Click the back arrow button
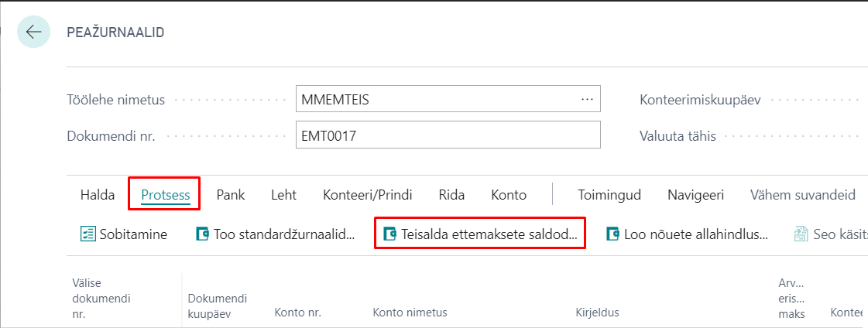Screen dimensions: 868x328 tap(33, 32)
